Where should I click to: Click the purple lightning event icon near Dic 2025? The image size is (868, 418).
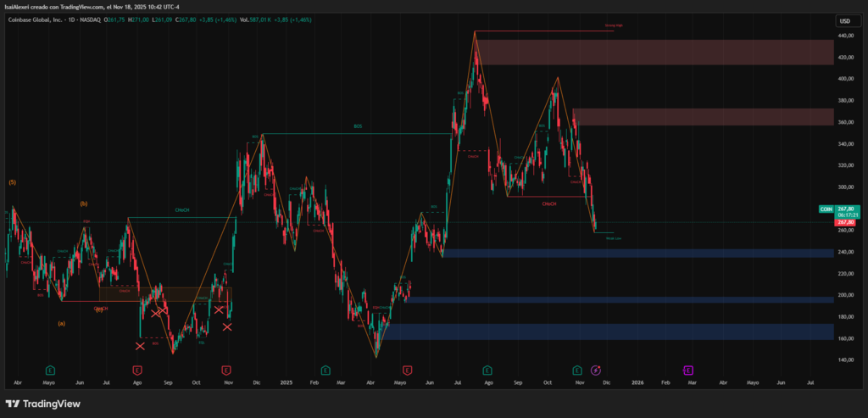[596, 370]
